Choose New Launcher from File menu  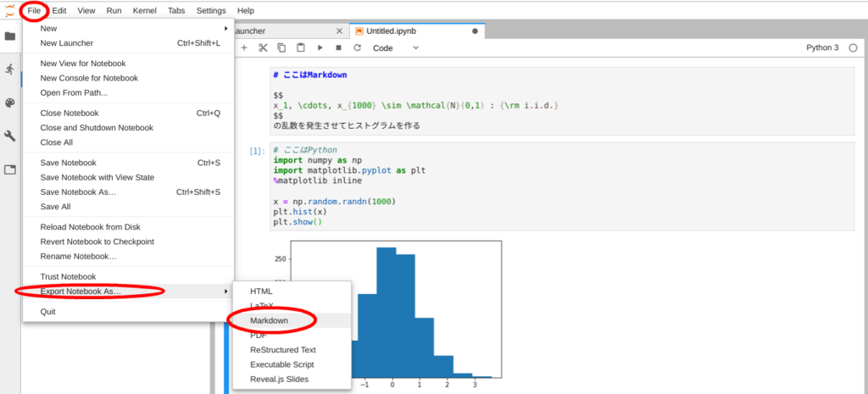129,43
